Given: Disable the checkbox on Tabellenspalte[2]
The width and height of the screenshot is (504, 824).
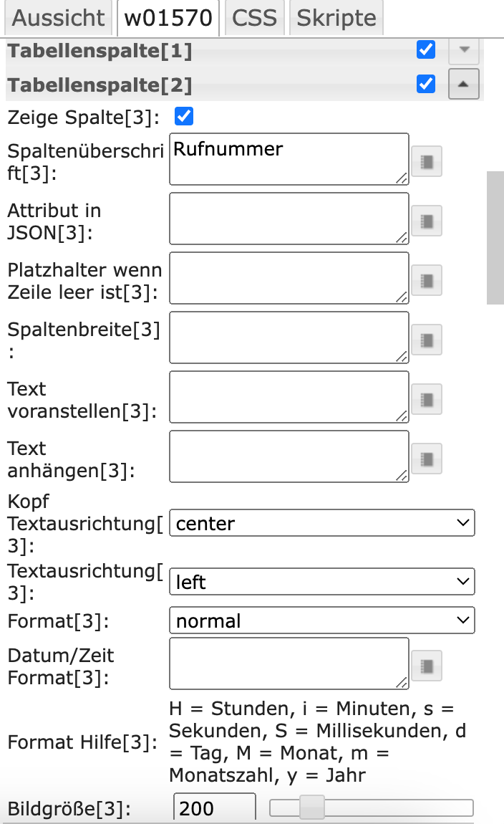Looking at the screenshot, I should pos(425,84).
